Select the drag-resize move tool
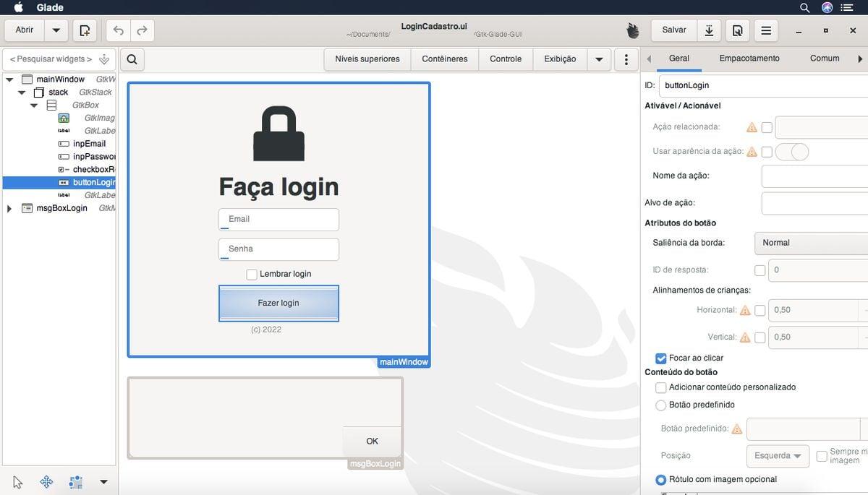Image resolution: width=868 pixels, height=495 pixels. (x=46, y=482)
